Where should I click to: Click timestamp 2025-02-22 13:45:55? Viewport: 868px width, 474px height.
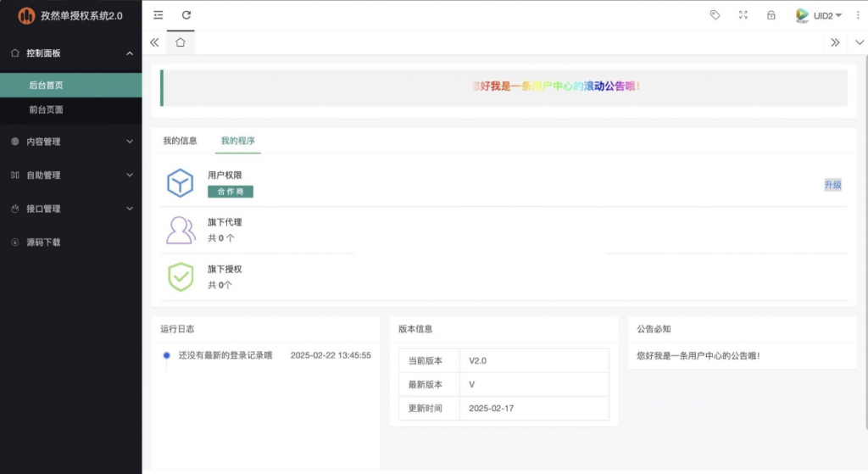pos(331,355)
